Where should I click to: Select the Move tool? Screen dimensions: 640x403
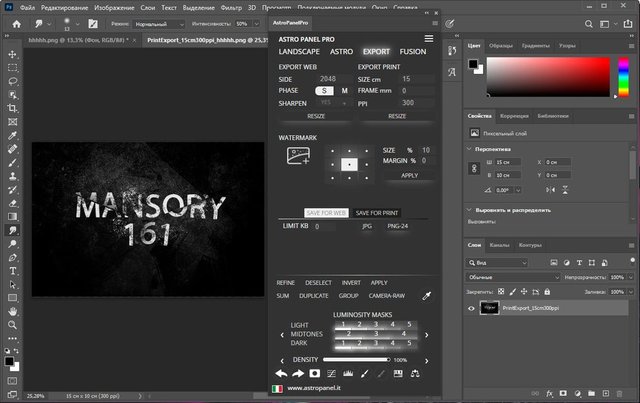pos(13,54)
